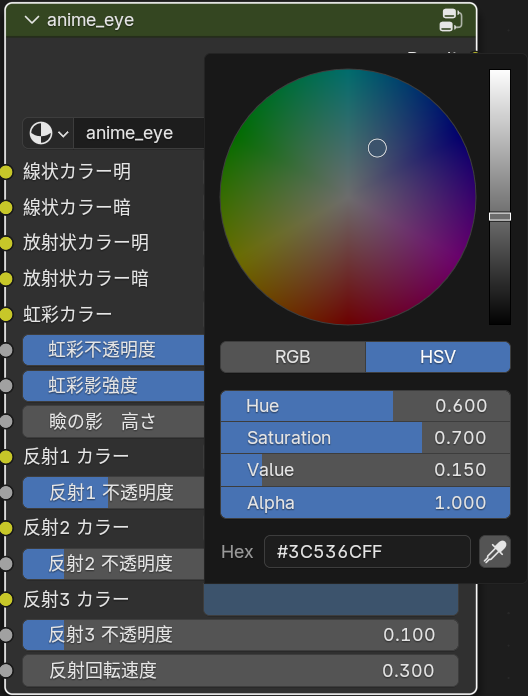Click the brightness value bar handle
Image resolution: width=528 pixels, height=696 pixels.
[500, 217]
